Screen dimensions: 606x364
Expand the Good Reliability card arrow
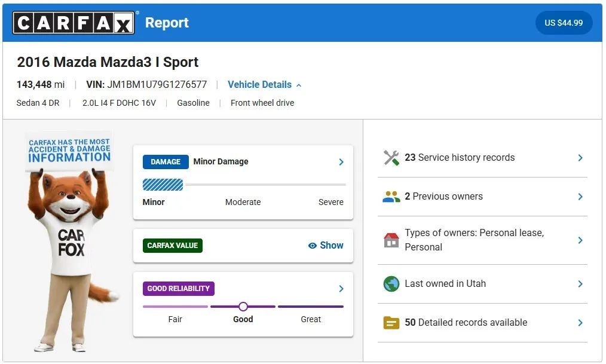tap(341, 289)
